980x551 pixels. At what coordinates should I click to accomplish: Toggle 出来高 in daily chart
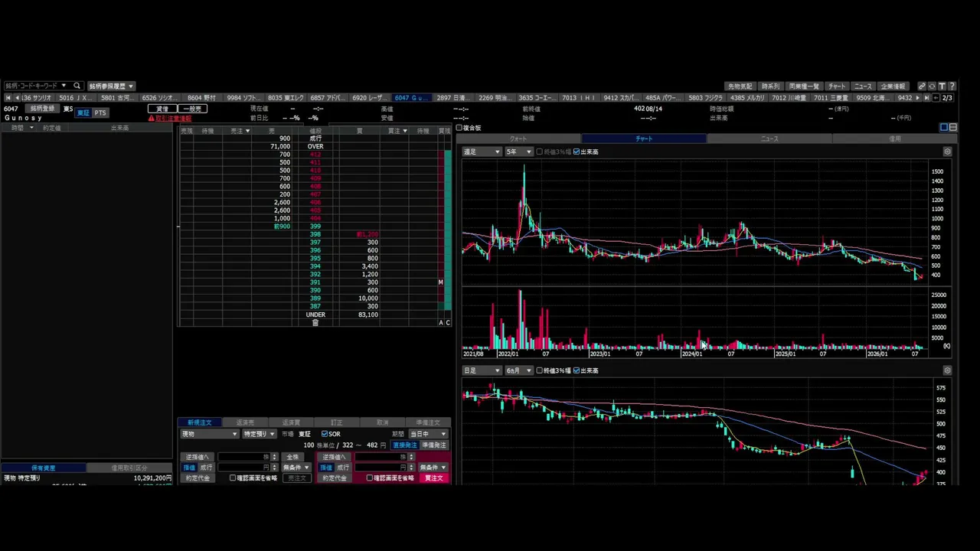[577, 370]
